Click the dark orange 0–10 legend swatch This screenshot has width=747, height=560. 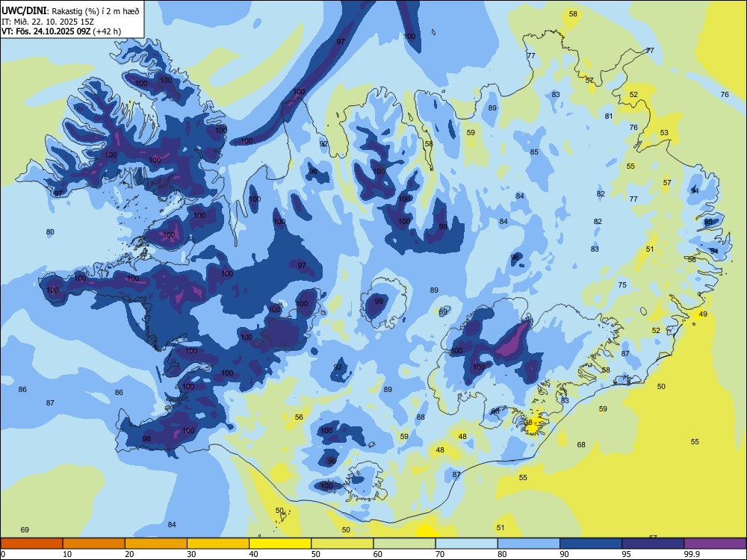pos(31,544)
